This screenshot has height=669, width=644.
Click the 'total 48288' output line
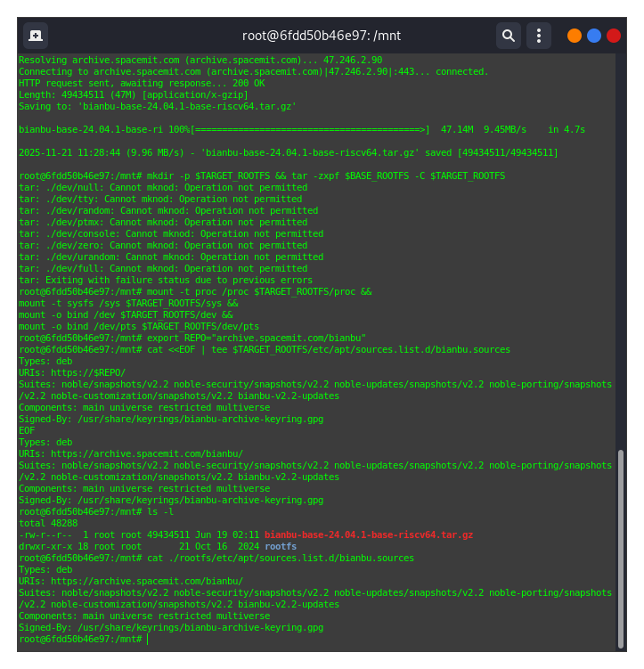pyautogui.click(x=48, y=523)
